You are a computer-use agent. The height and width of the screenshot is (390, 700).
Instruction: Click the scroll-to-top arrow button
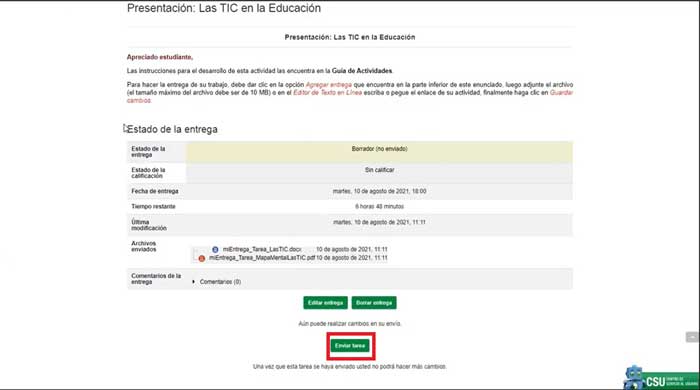click(692, 337)
